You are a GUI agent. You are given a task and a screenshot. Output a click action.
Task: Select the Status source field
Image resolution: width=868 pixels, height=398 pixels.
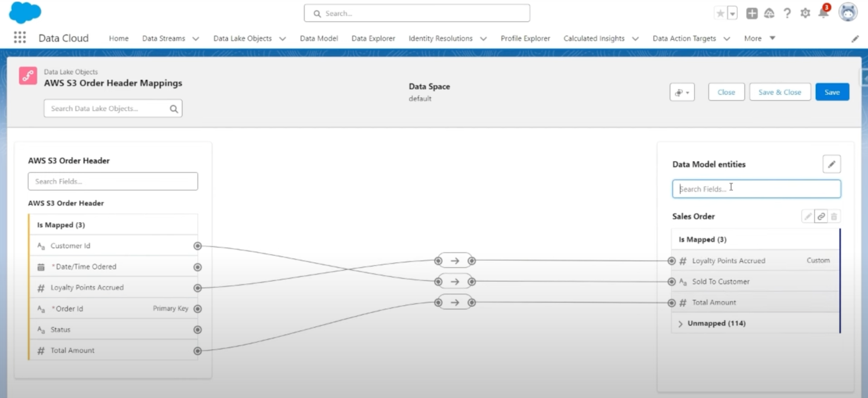click(x=114, y=330)
